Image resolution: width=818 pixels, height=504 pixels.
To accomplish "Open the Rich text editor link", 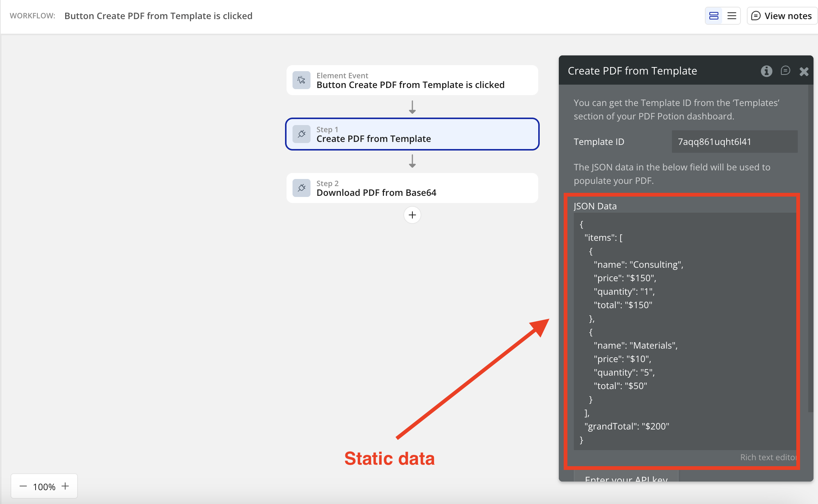I will tap(768, 457).
